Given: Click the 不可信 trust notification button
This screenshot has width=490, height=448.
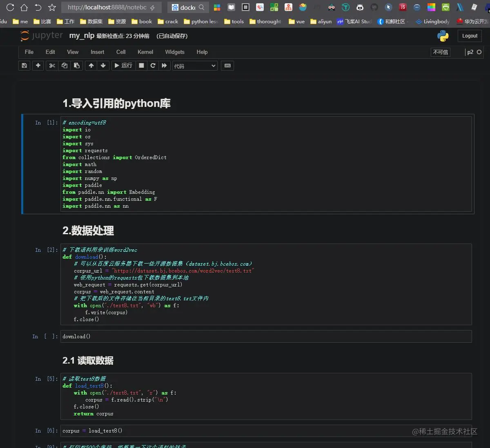Looking at the screenshot, I should 441,52.
